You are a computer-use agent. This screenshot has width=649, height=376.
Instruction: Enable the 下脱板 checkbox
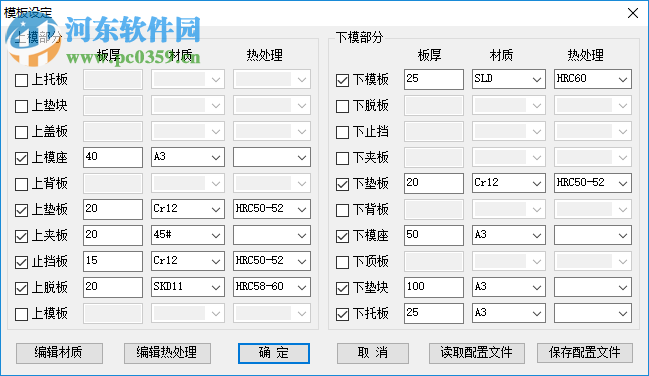pos(342,106)
